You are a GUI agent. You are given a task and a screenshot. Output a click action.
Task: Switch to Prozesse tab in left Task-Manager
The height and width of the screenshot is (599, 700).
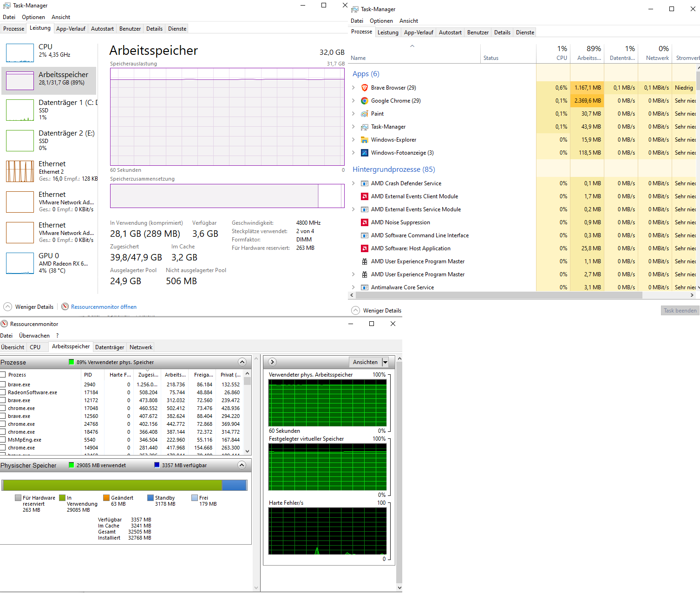click(x=13, y=29)
